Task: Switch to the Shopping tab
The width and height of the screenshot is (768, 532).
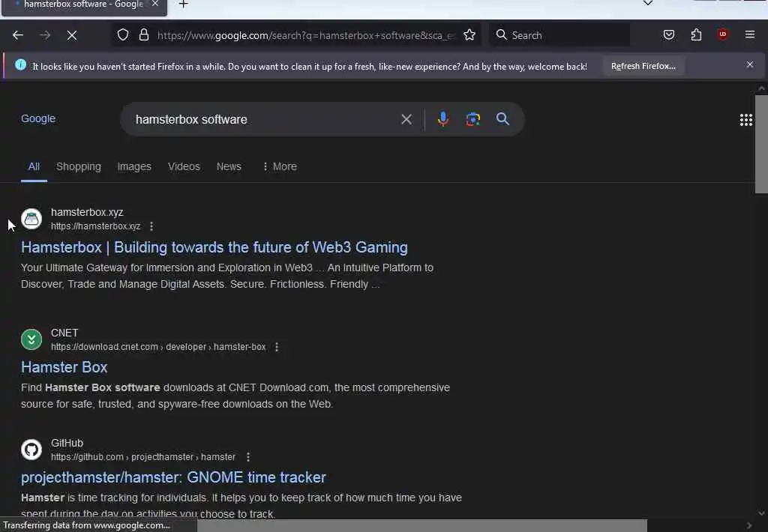Action: [x=78, y=166]
